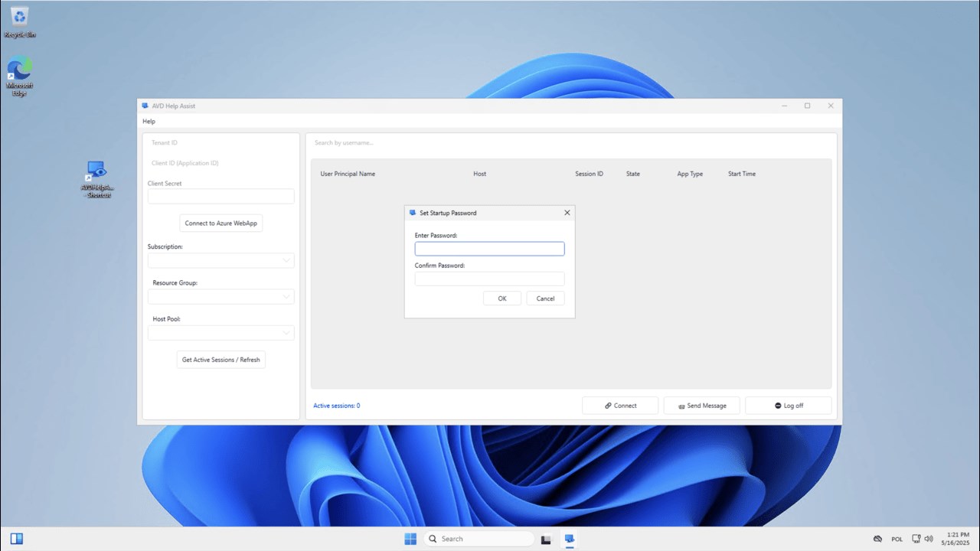The height and width of the screenshot is (551, 980).
Task: Open Windows Start menu
Action: coord(410,539)
